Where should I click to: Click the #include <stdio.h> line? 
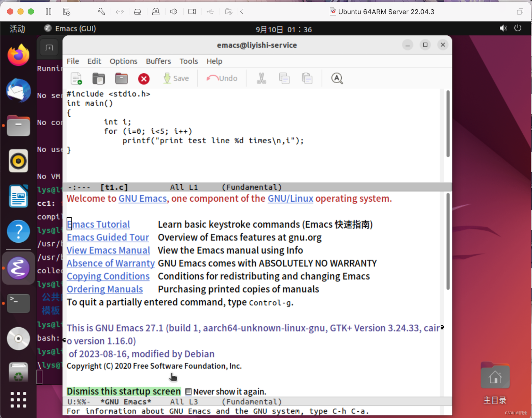coord(108,94)
